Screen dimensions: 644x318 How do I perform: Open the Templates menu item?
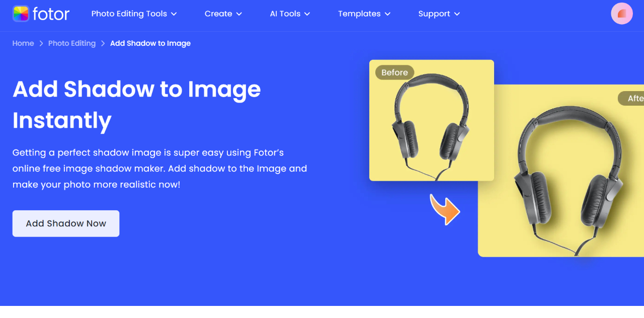point(359,14)
